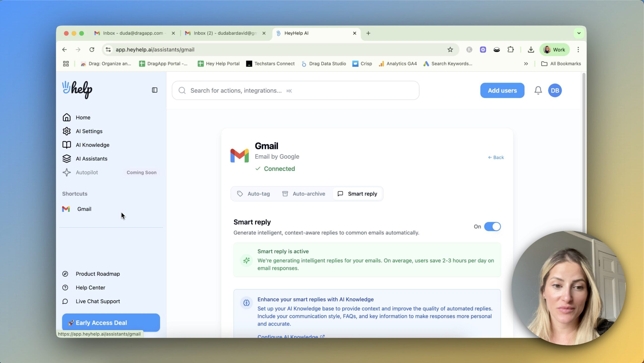This screenshot has width=644, height=363.
Task: Open Live Chat Support
Action: (91, 301)
